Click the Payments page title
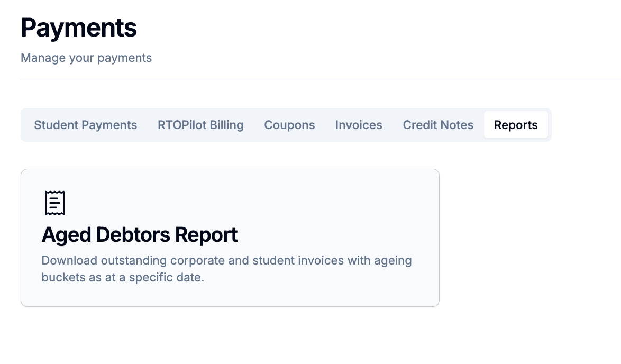Image resolution: width=621 pixels, height=364 pixels. 79,28
